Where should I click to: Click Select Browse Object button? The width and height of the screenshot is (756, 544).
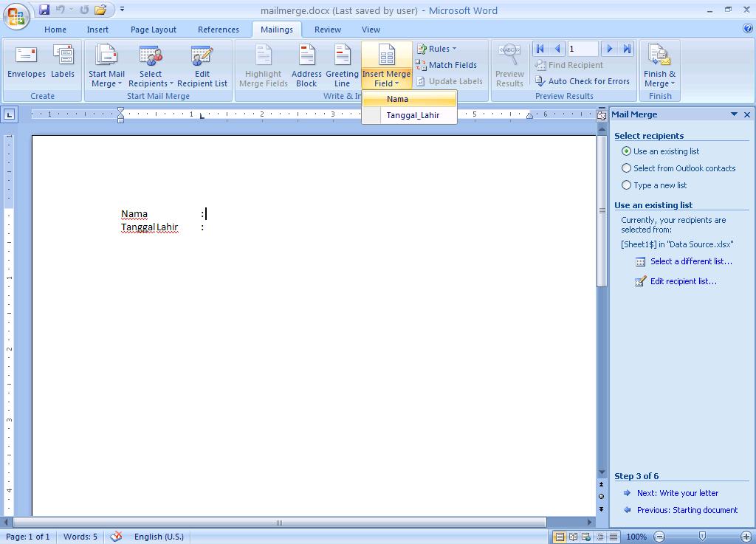pos(601,496)
